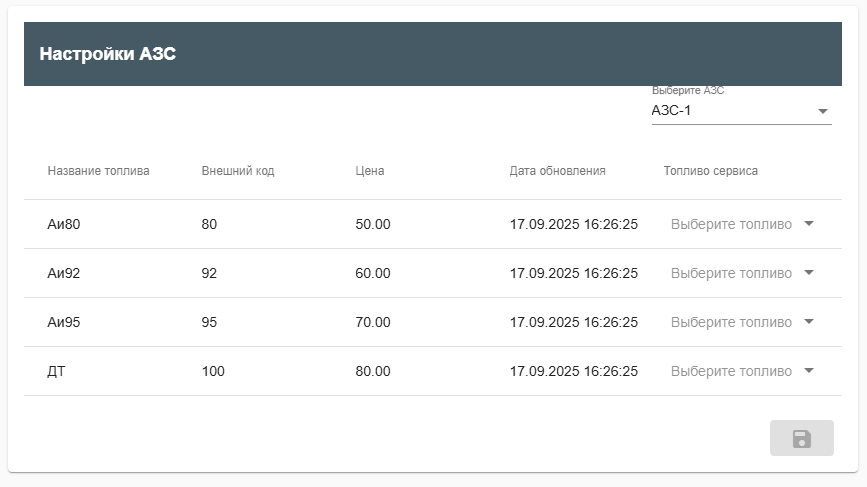Click external code 92 cell
The image size is (867, 487).
pos(209,273)
